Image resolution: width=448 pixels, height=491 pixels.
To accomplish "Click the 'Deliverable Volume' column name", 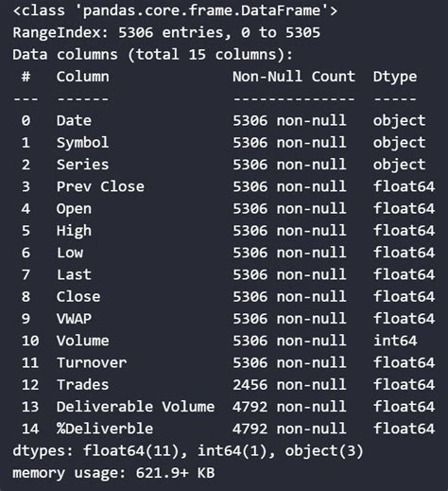I will (x=135, y=407).
